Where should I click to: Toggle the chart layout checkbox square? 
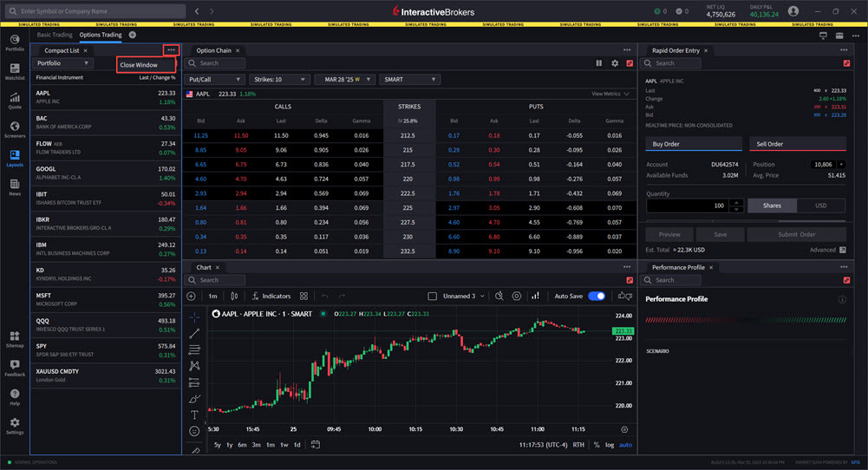(433, 297)
